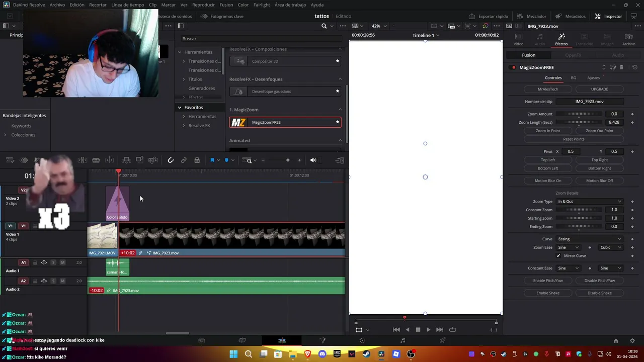Open the Zoom Ease Cubic dropdown

point(610,247)
